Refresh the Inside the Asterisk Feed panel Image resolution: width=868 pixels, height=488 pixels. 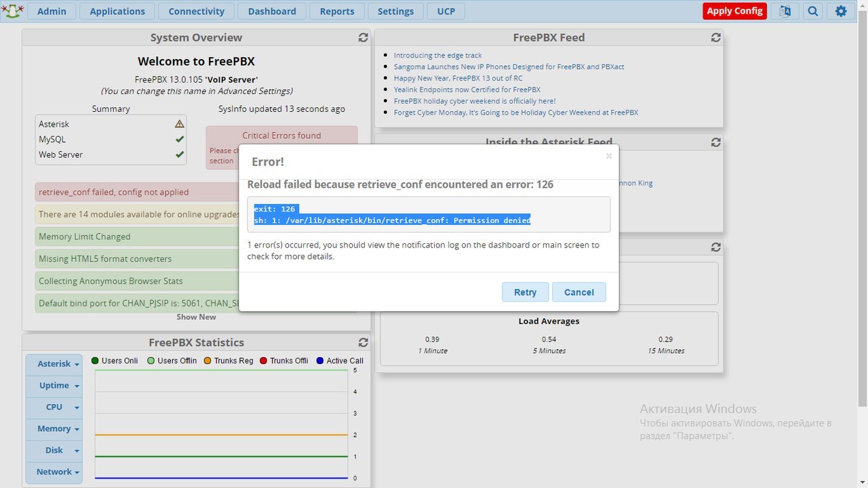click(715, 142)
